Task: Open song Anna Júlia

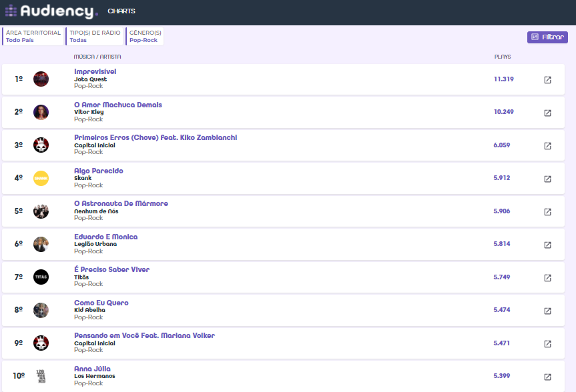Action: coord(92,369)
